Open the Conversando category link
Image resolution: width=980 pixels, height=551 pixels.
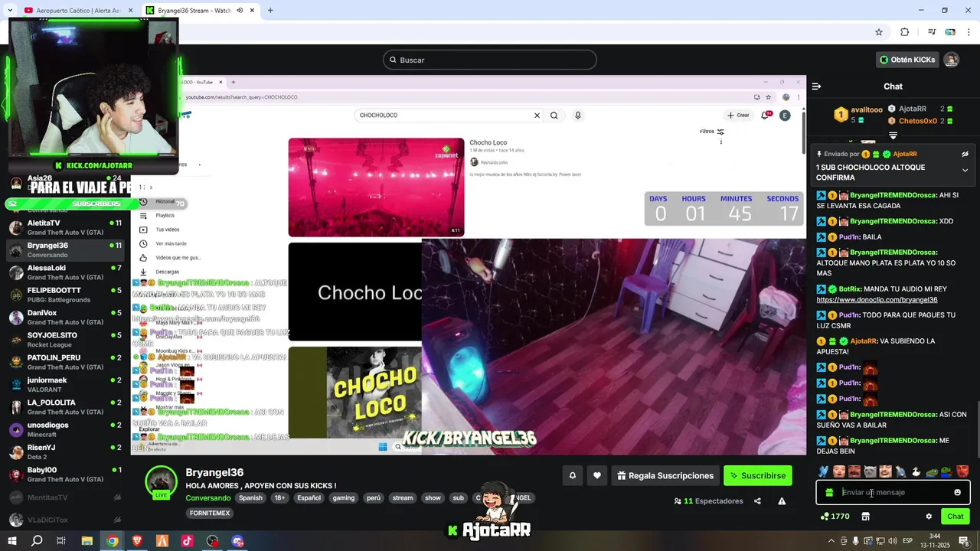coord(208,498)
